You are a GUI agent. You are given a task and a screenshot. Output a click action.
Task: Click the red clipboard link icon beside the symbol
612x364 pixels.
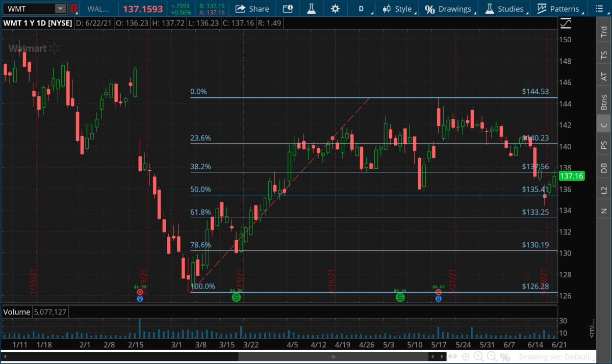click(73, 9)
